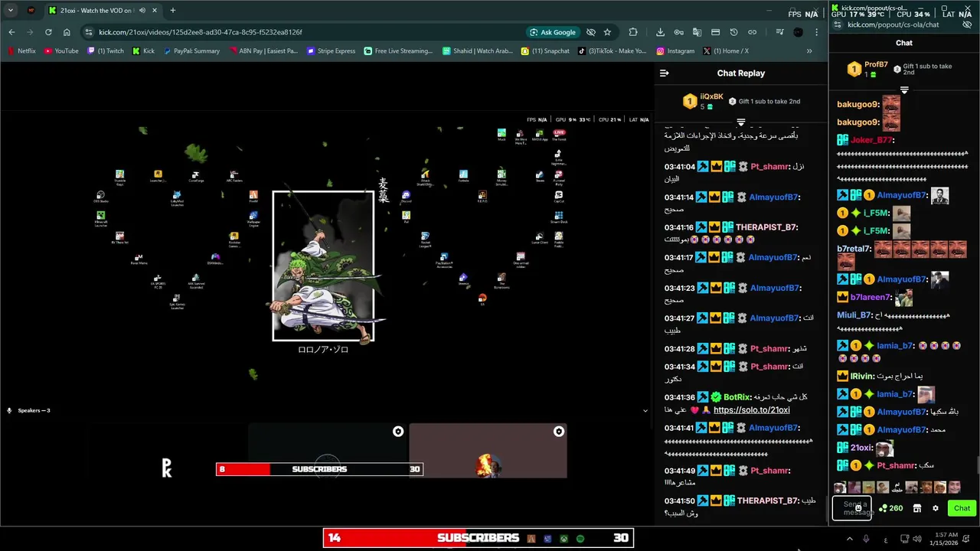The height and width of the screenshot is (551, 980).
Task: Open a new browser tab
Action: coord(172,11)
